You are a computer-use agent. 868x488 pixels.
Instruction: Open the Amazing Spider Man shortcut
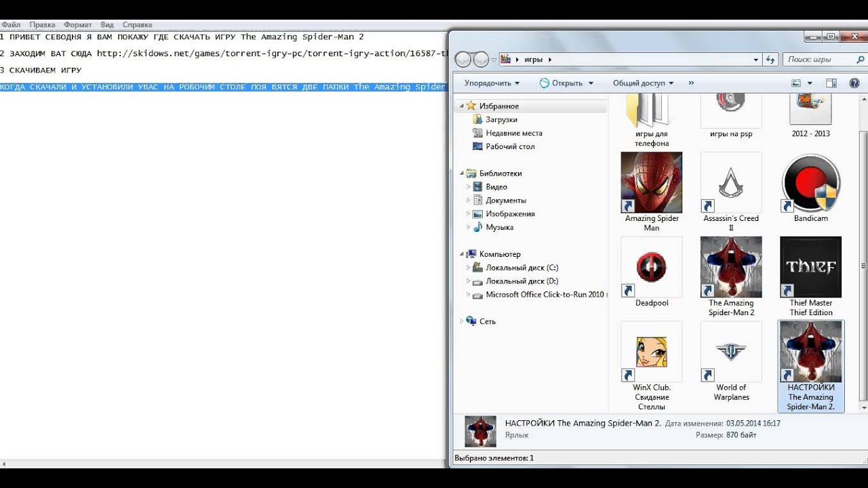[x=652, y=192]
